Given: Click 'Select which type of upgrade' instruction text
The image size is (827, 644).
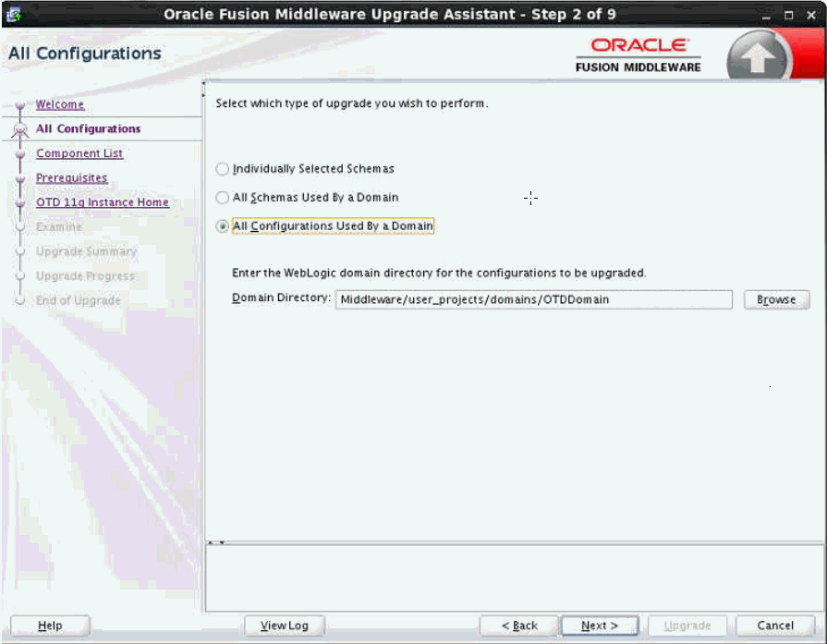Looking at the screenshot, I should (352, 103).
